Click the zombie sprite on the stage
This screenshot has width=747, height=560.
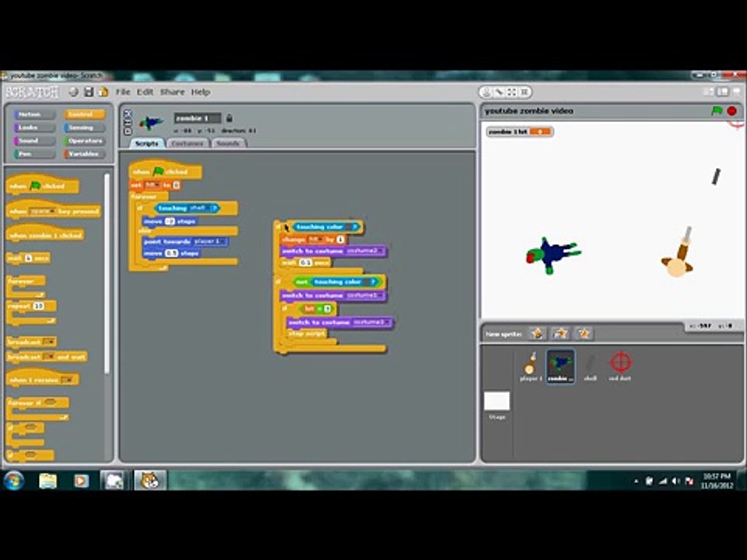[x=552, y=254]
